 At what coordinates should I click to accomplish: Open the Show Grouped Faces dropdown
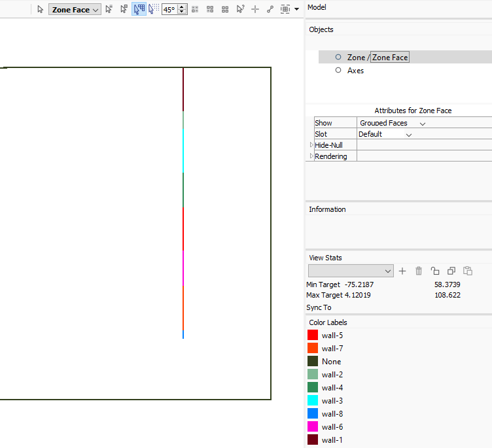pos(392,123)
